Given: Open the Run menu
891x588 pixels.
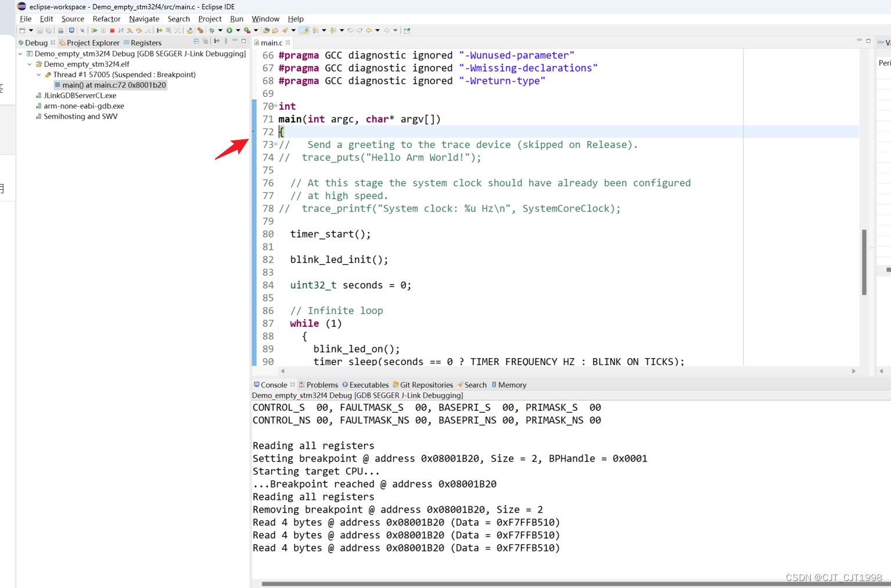Looking at the screenshot, I should coord(236,19).
